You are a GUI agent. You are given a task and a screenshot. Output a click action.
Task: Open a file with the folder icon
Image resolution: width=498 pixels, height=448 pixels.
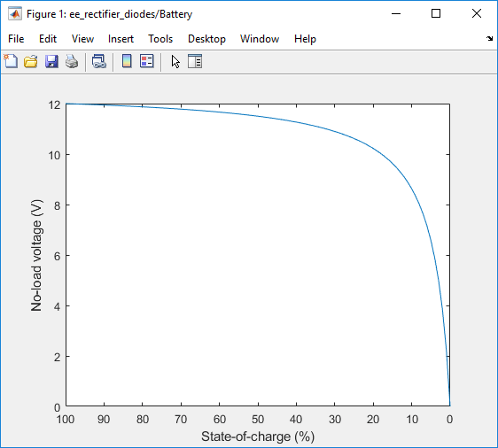coord(31,61)
